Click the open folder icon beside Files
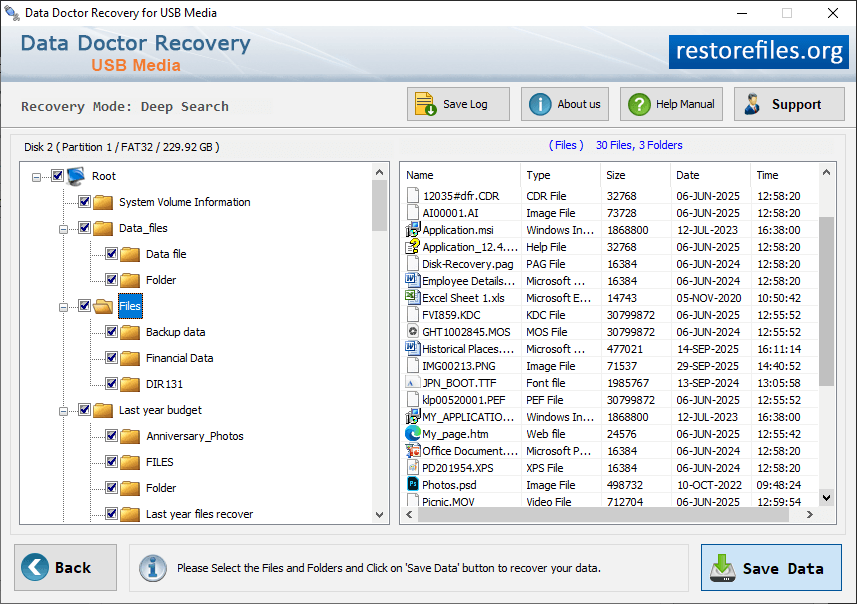857x604 pixels. click(103, 306)
